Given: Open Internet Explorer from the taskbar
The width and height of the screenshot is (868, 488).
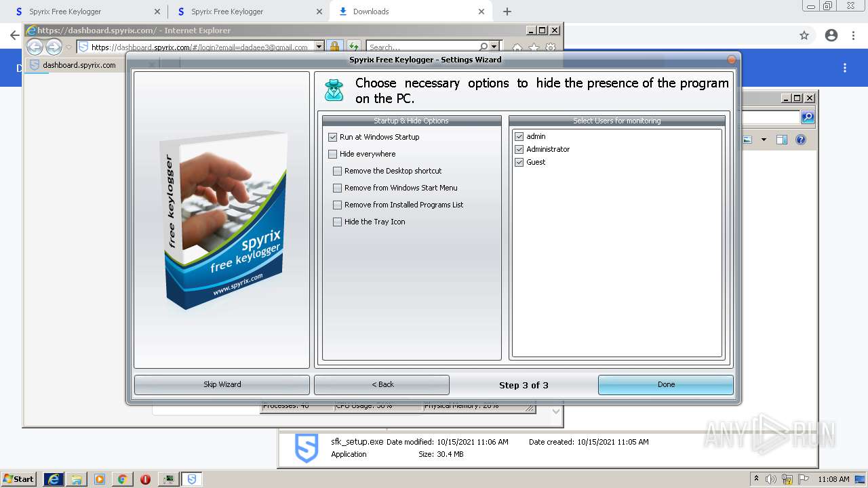Looking at the screenshot, I should coord(54,479).
